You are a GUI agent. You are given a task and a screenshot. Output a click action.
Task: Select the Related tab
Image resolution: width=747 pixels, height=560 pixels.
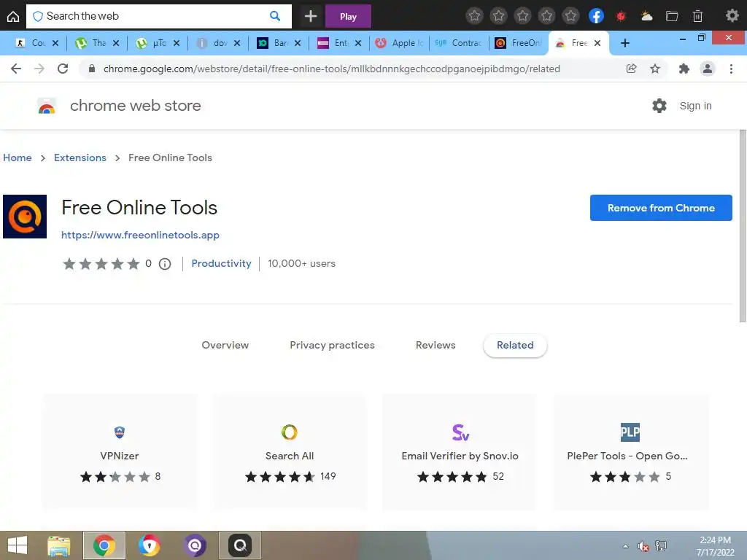pyautogui.click(x=515, y=345)
